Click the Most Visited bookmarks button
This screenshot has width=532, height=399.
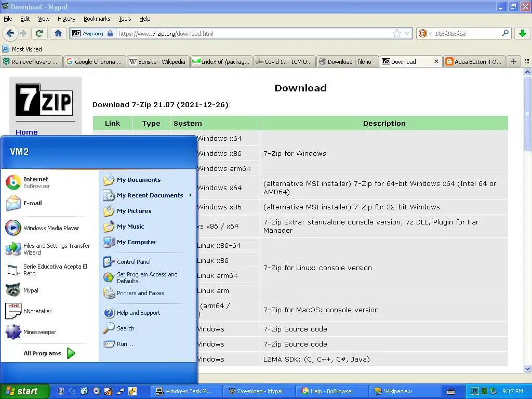click(x=22, y=49)
